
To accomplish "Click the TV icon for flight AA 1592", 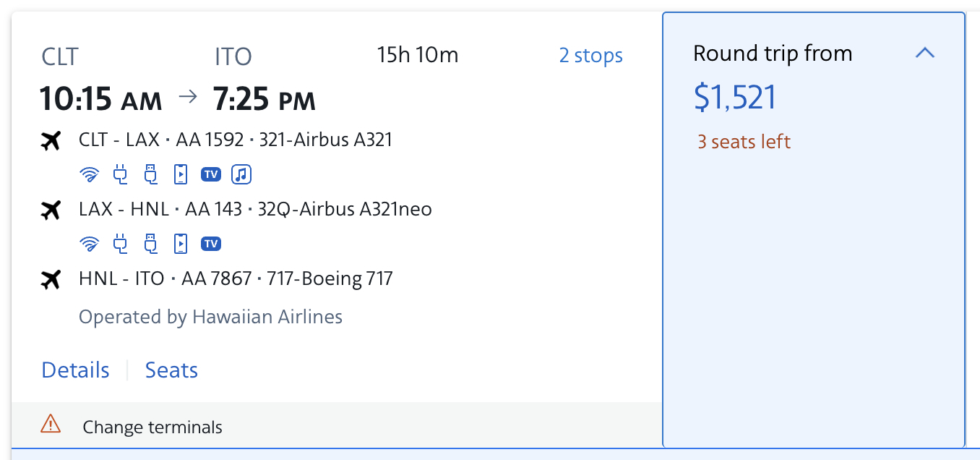I will 211,174.
